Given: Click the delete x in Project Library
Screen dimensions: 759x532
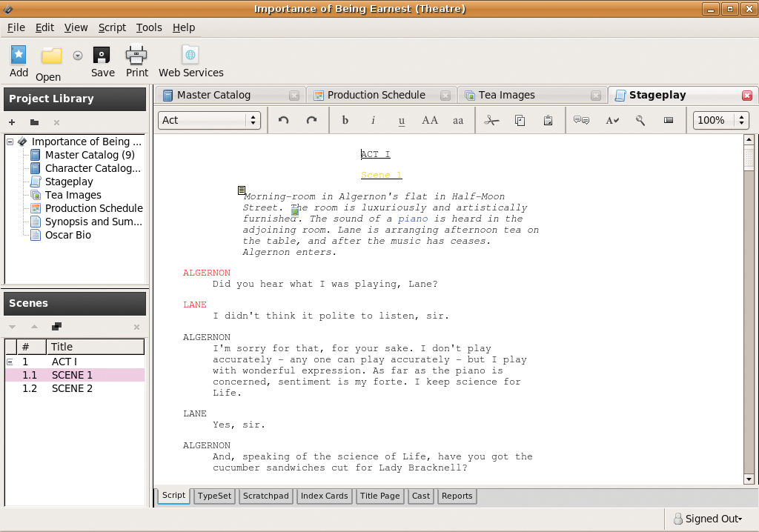Looking at the screenshot, I should (56, 122).
